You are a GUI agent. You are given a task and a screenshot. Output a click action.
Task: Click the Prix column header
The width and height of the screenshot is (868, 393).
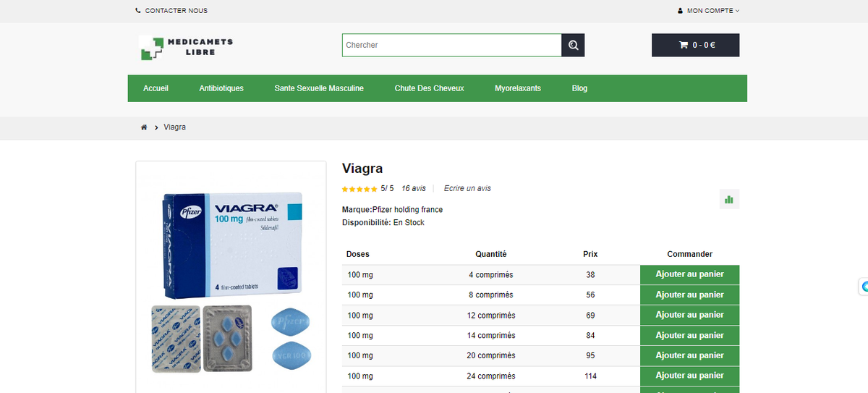tap(590, 254)
